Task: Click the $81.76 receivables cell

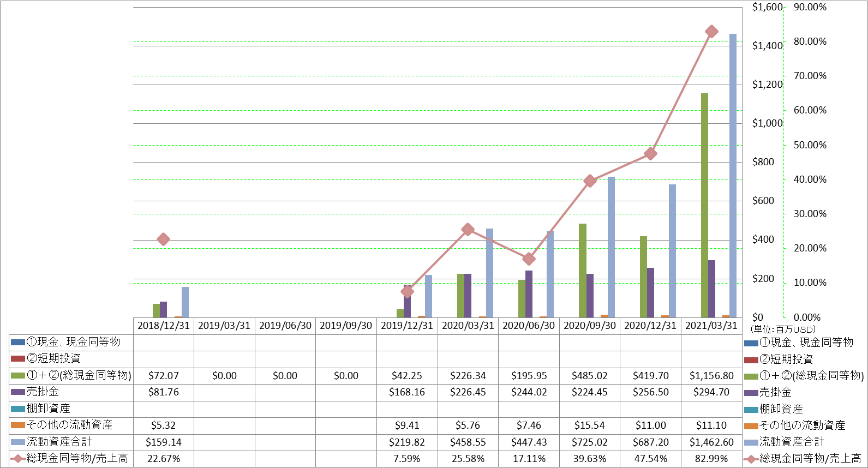Action: point(164,392)
